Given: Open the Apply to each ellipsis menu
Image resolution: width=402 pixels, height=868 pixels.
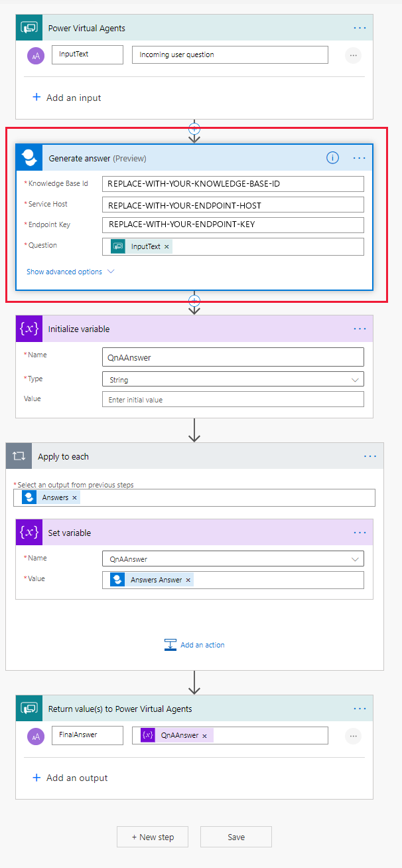Looking at the screenshot, I should pyautogui.click(x=370, y=456).
